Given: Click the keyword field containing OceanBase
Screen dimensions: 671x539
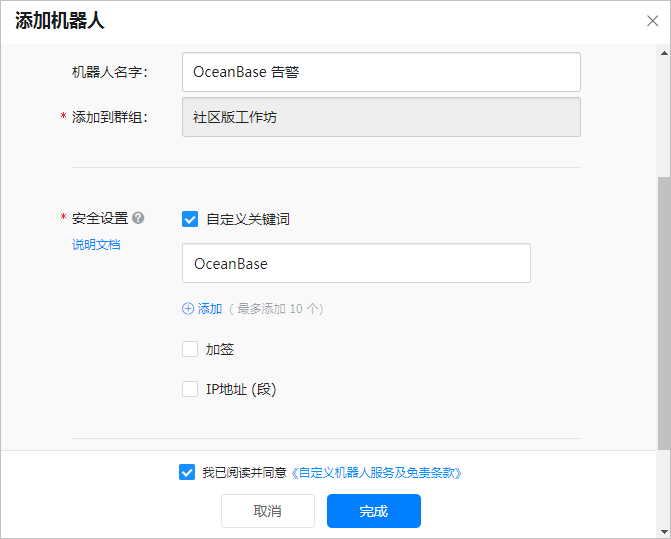Looking at the screenshot, I should pos(356,263).
